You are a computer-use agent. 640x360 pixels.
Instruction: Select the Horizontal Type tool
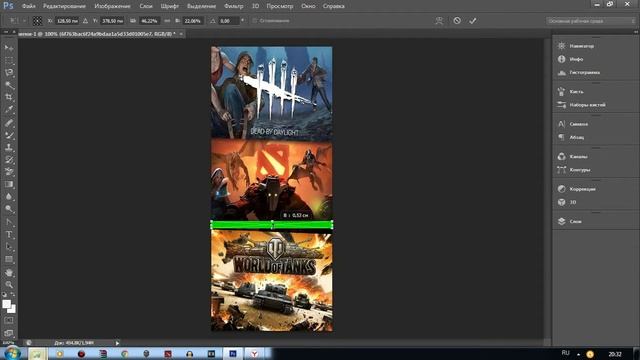(x=9, y=234)
